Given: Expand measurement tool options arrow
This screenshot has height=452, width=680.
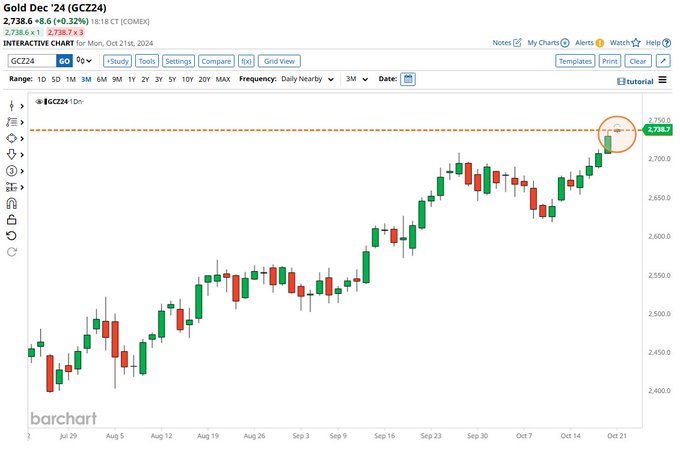Looking at the screenshot, I should 22,187.
